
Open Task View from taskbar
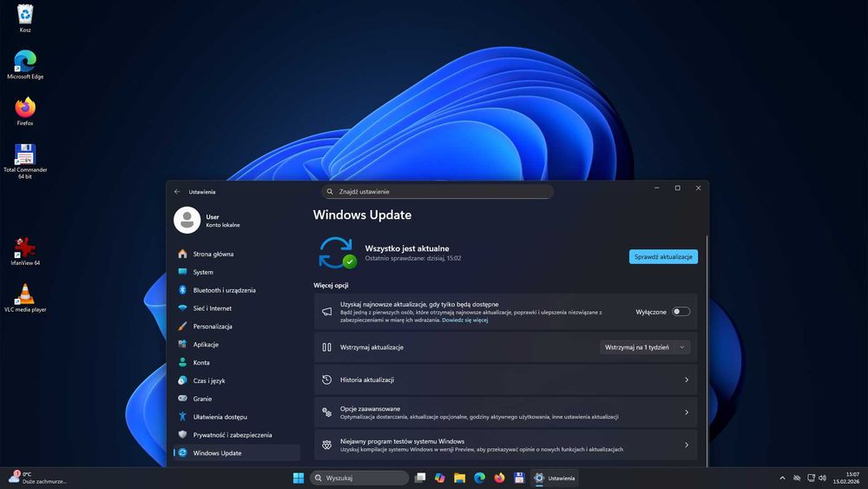pyautogui.click(x=420, y=478)
